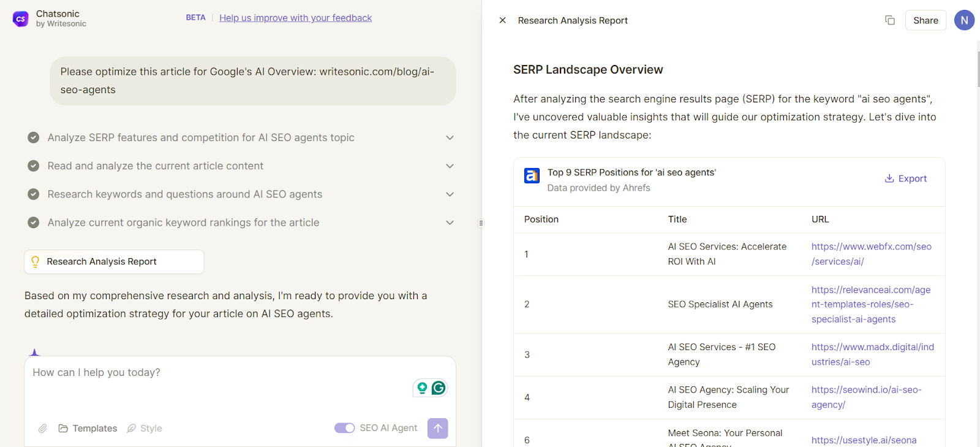Click title 'AI SEO Services - #1 SEO Agency'
This screenshot has width=980, height=447.
point(722,354)
